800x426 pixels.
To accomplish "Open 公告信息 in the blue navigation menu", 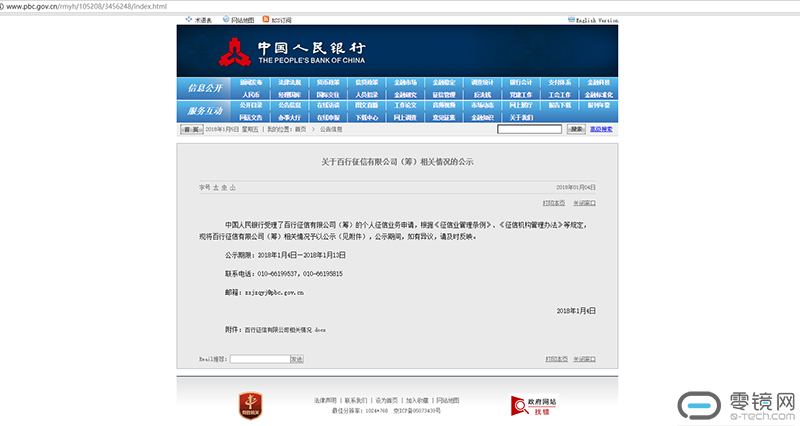I will click(289, 105).
